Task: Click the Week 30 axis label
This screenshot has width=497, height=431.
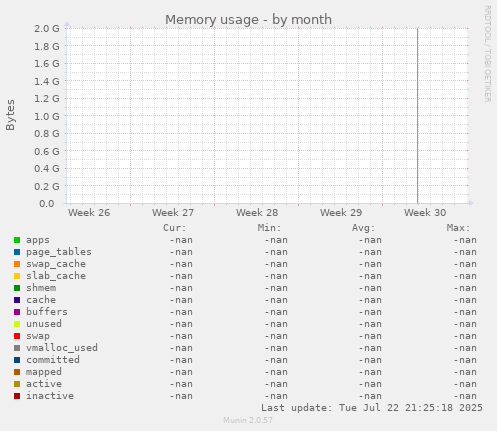Action: (x=425, y=213)
